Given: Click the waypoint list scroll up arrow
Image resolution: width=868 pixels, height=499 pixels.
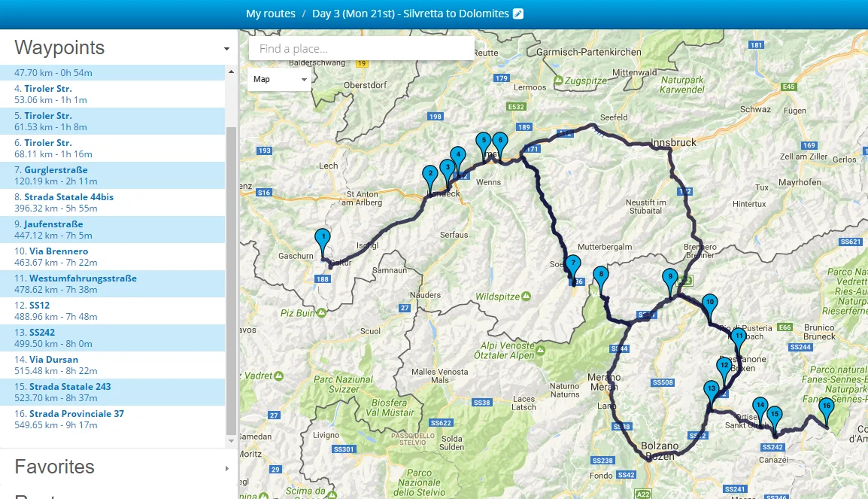Looking at the screenshot, I should click(x=232, y=72).
